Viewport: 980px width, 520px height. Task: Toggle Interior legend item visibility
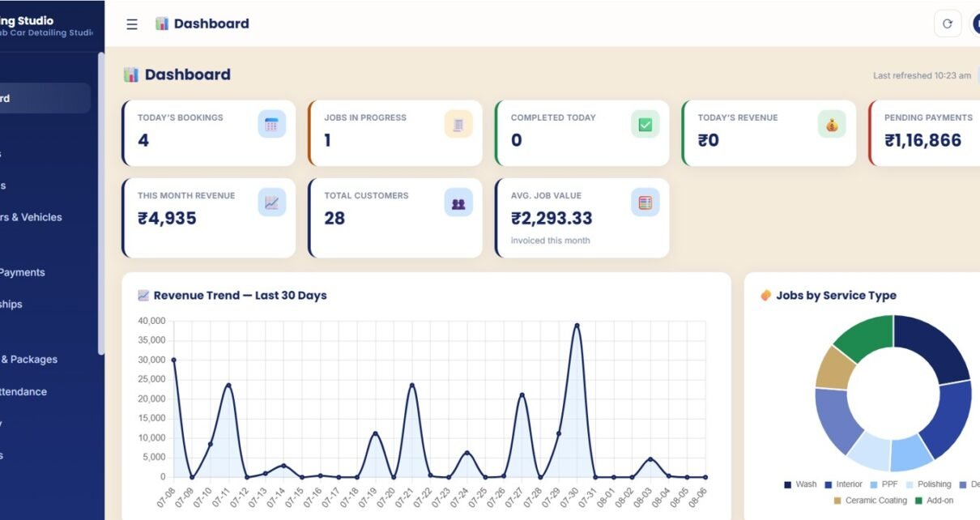pos(843,484)
